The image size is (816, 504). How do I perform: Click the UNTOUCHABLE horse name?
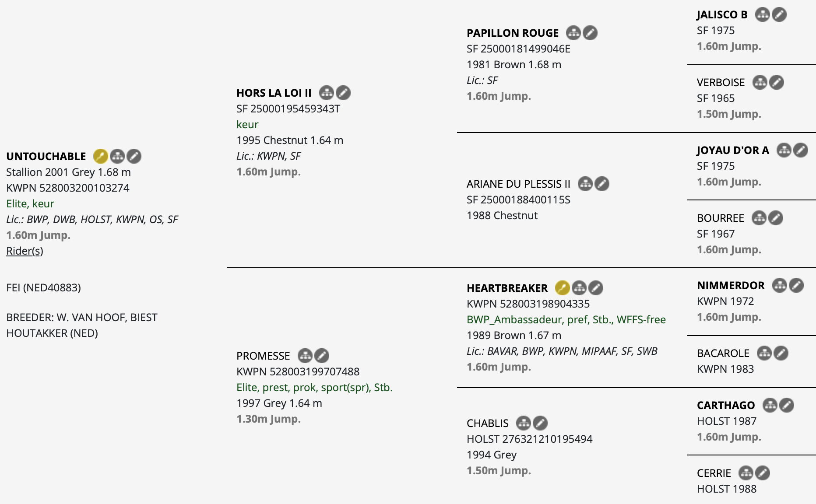(x=46, y=156)
